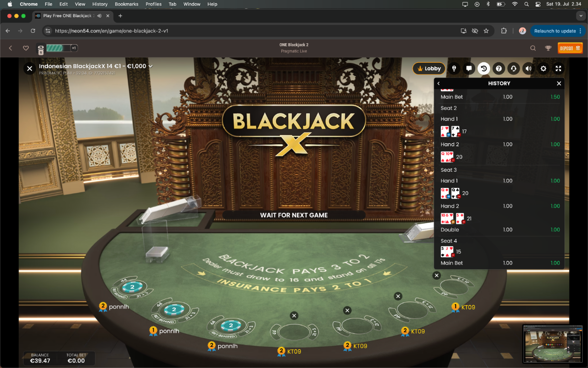Leave the center-right KT09 seat
Screen dimensions: 588x368
pos(347,310)
